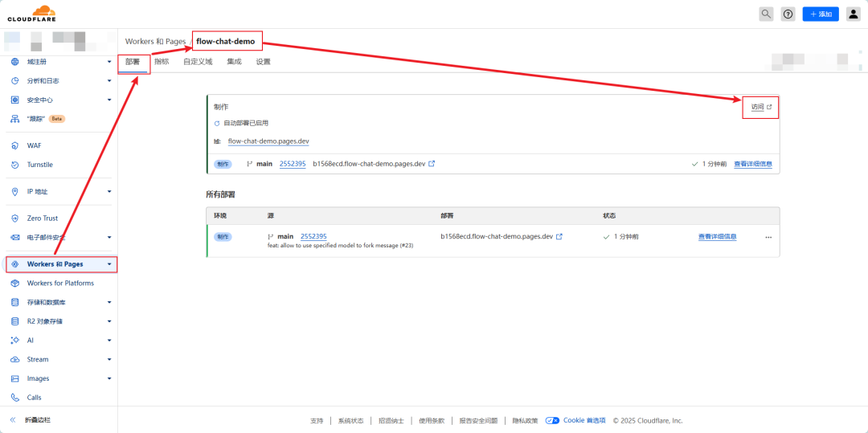868x433 pixels.
Task: Open external link icon in production deployment row
Action: click(x=432, y=164)
